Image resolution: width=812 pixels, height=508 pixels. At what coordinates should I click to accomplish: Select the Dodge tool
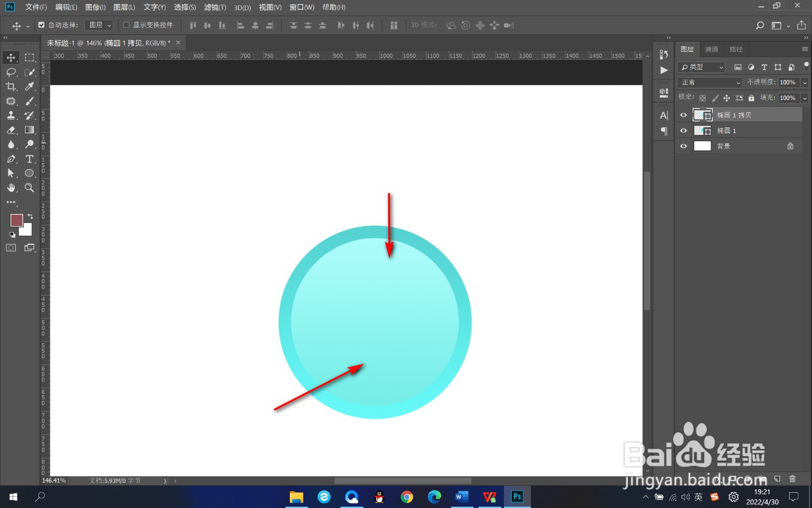click(x=29, y=144)
